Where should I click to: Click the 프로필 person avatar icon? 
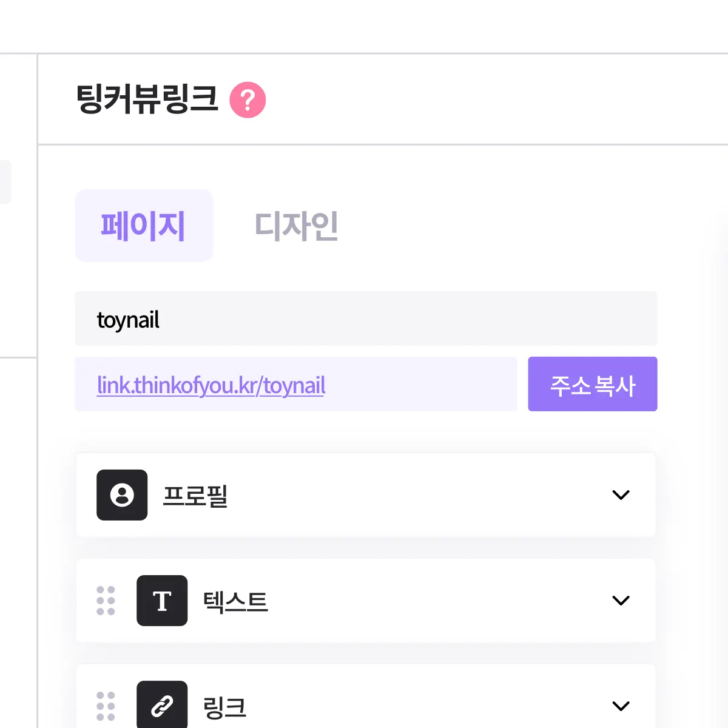coord(122,495)
